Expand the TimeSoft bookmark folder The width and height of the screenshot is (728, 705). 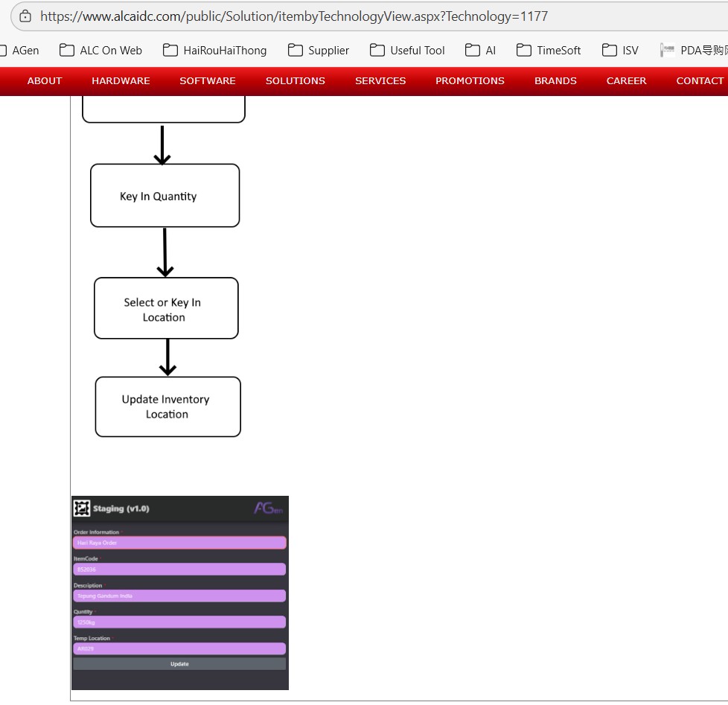tap(549, 51)
